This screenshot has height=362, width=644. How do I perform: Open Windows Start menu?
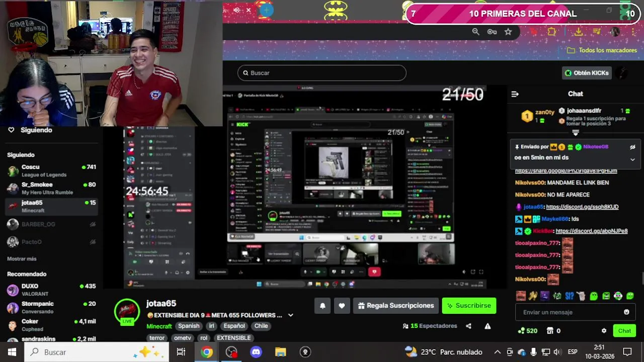pos(12,352)
